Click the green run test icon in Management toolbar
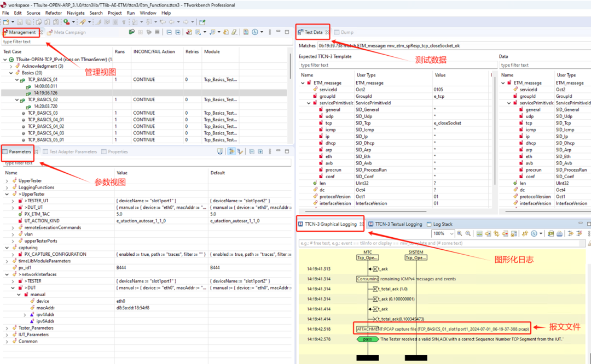 click(132, 32)
